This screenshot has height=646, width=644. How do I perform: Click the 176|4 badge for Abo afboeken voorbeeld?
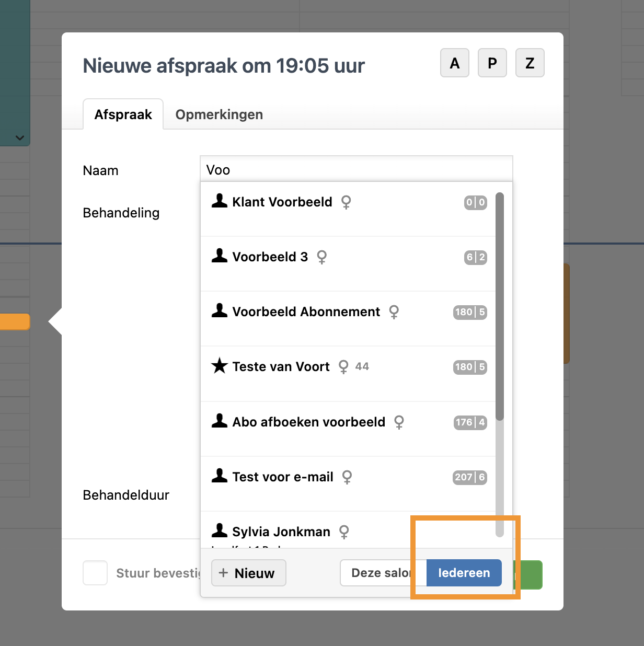click(470, 422)
